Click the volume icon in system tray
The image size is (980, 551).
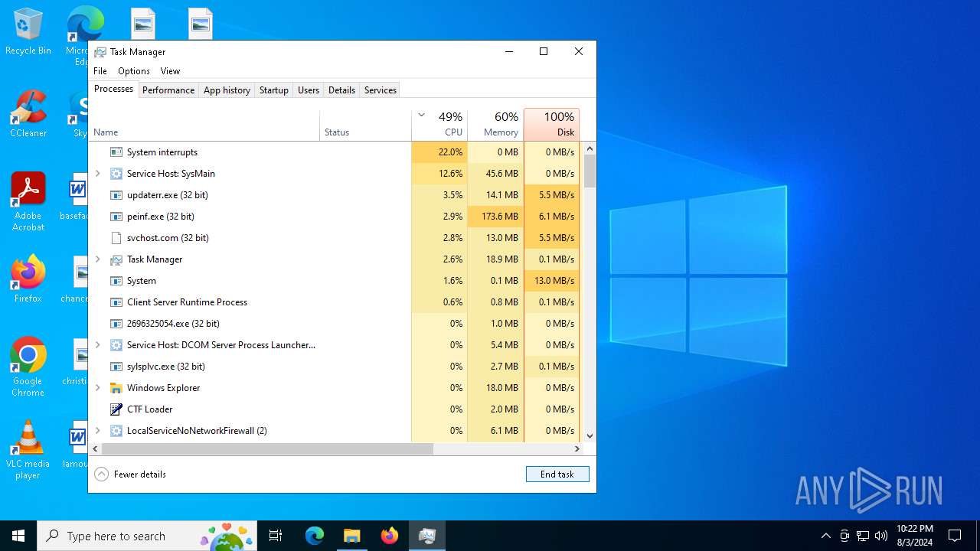pos(881,536)
